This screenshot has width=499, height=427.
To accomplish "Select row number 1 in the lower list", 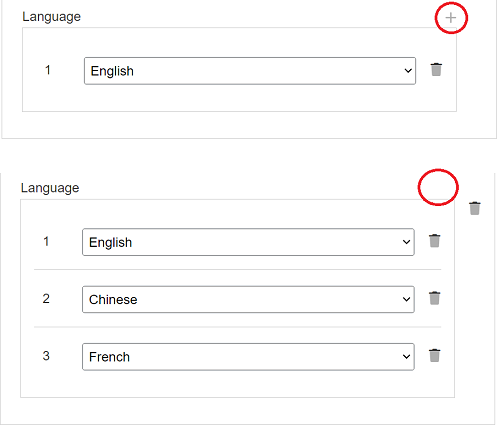I will [46, 241].
